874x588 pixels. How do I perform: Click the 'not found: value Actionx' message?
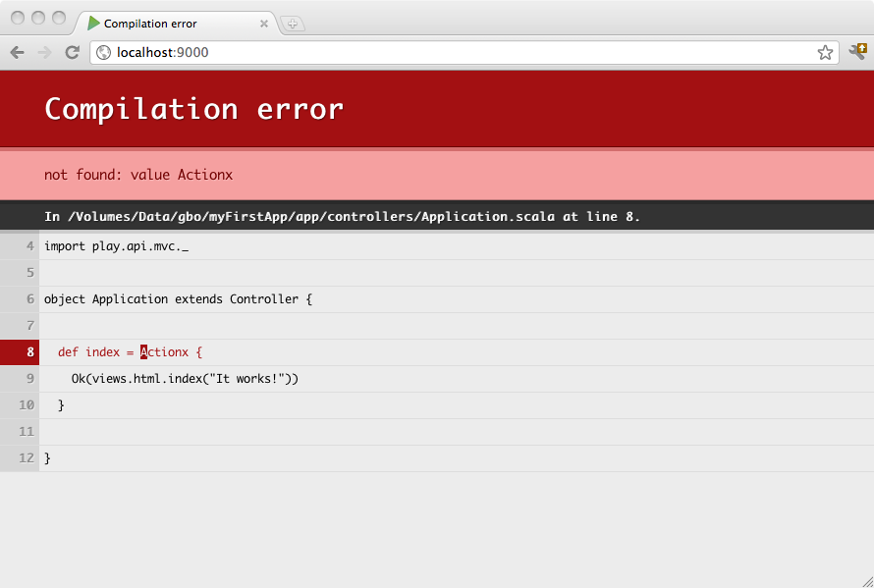138,175
